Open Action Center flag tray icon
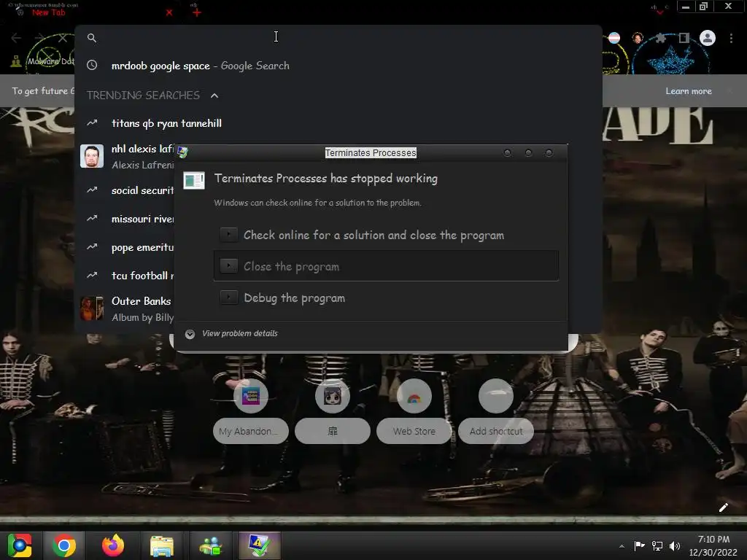The width and height of the screenshot is (747, 560). 639,545
